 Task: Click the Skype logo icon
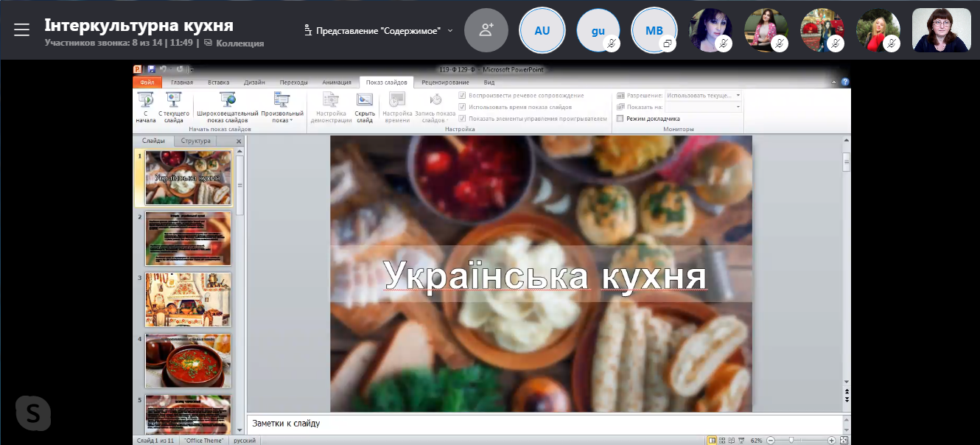(33, 413)
